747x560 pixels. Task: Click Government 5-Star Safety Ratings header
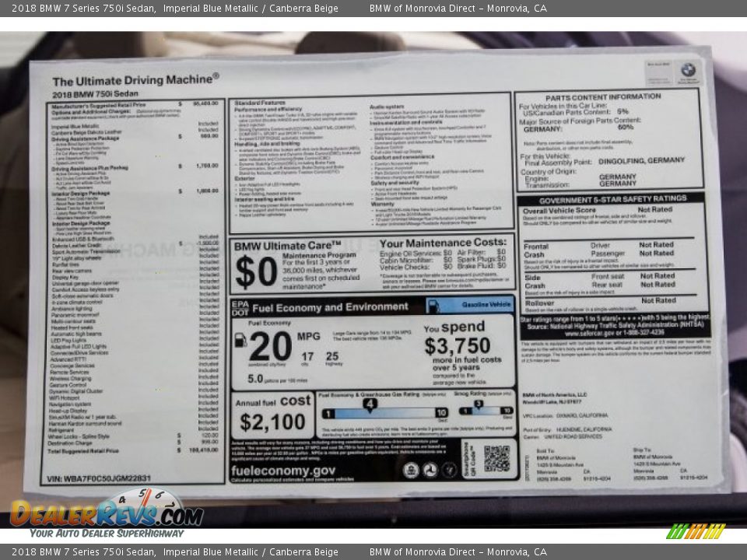click(613, 198)
